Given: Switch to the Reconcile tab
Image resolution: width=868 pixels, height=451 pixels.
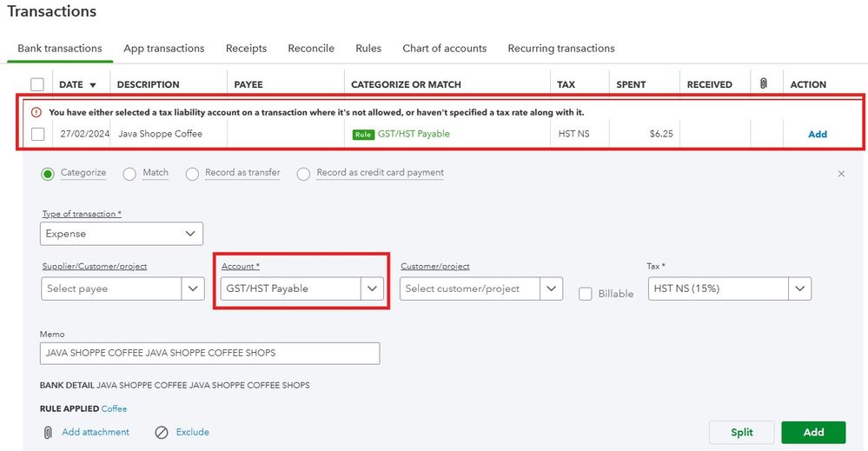Looking at the screenshot, I should click(x=311, y=49).
